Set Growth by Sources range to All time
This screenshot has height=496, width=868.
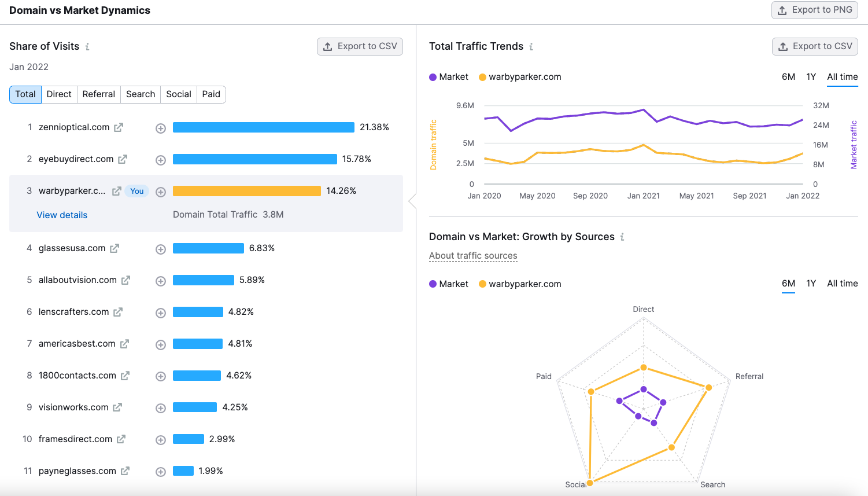(842, 284)
